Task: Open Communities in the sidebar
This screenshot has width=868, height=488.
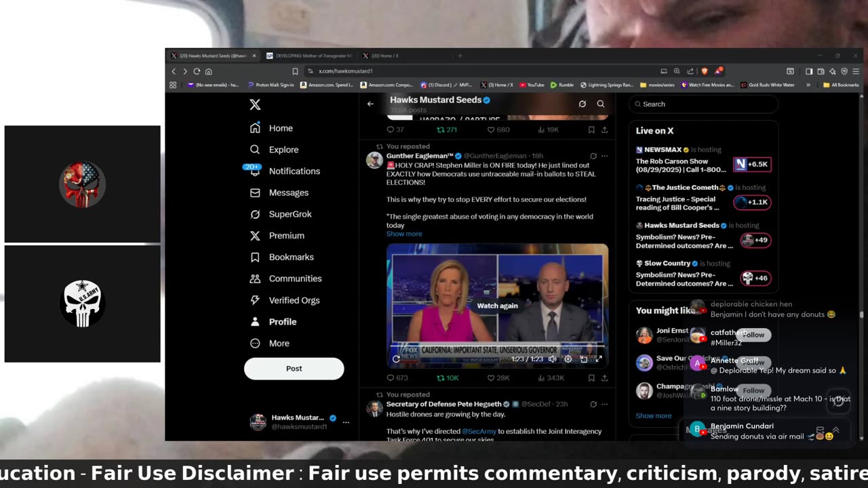Action: point(285,279)
